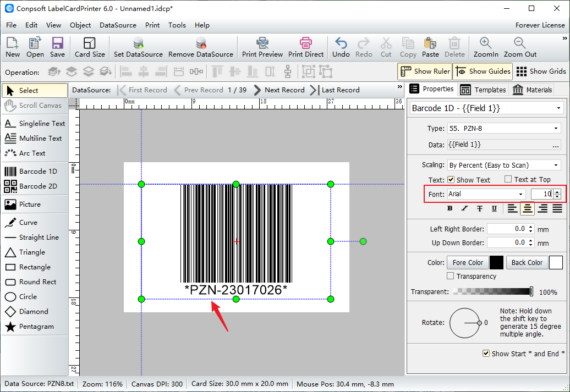Toggle the Show Grids button
570x392 pixels.
click(x=541, y=71)
